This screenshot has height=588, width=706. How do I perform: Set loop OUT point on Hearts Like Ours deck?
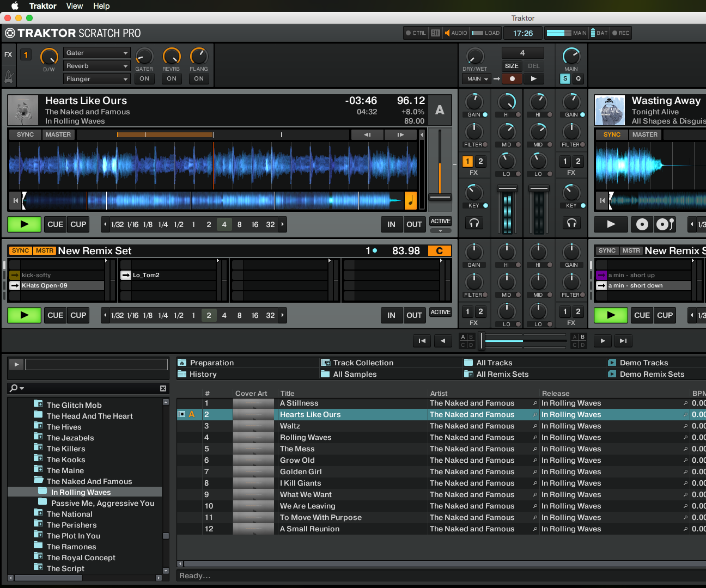coord(414,224)
